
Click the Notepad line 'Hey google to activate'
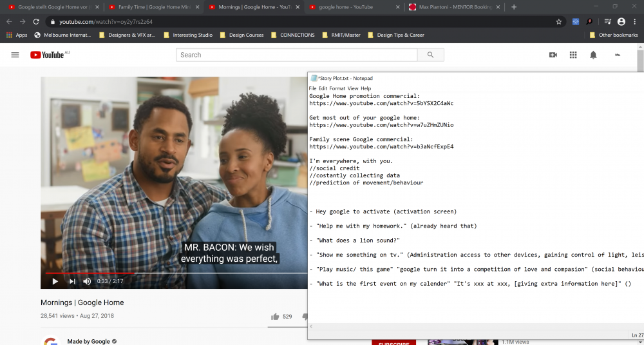[x=383, y=212]
